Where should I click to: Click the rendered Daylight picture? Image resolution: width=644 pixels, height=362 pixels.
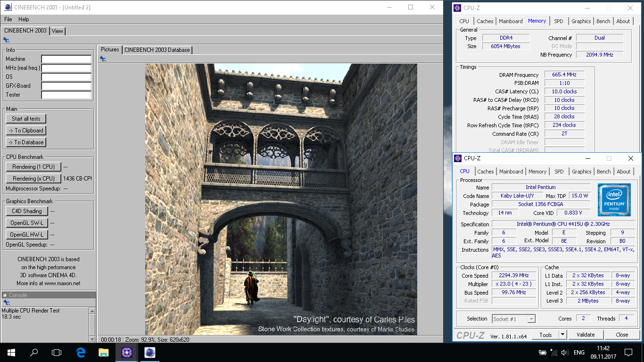tap(281, 199)
